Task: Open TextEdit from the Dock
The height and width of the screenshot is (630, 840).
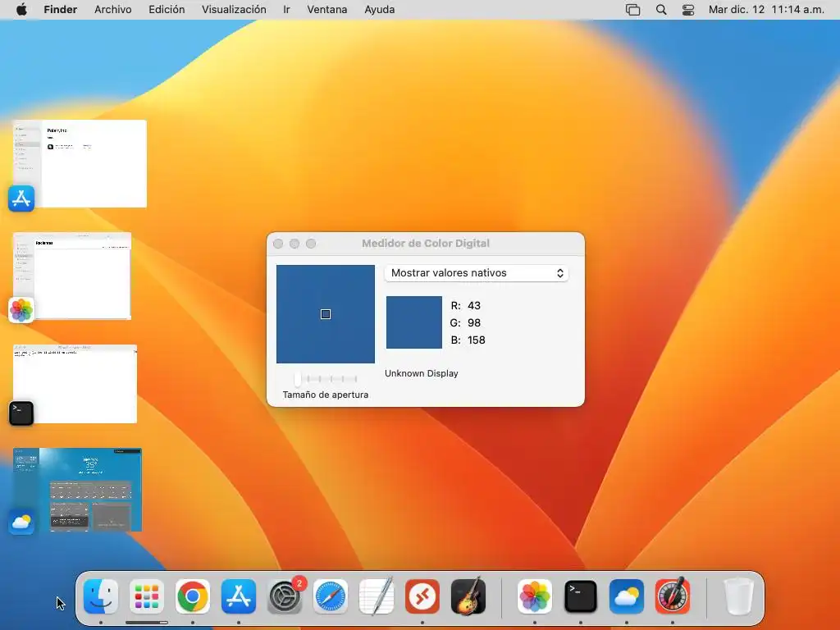Action: (377, 596)
